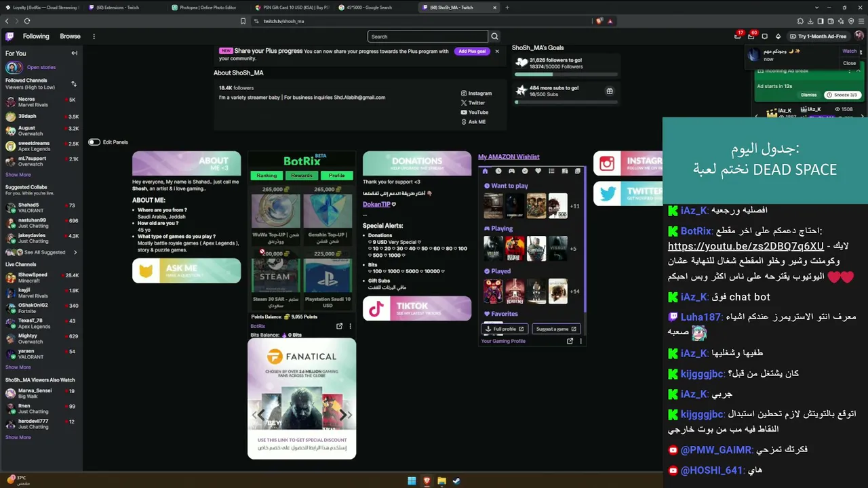Open the user avatar menu

pyautogui.click(x=859, y=37)
